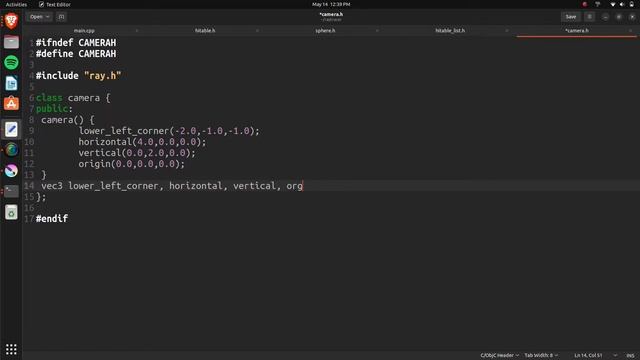The image size is (640, 360).
Task: Open the green globe dock application
Action: (11, 150)
